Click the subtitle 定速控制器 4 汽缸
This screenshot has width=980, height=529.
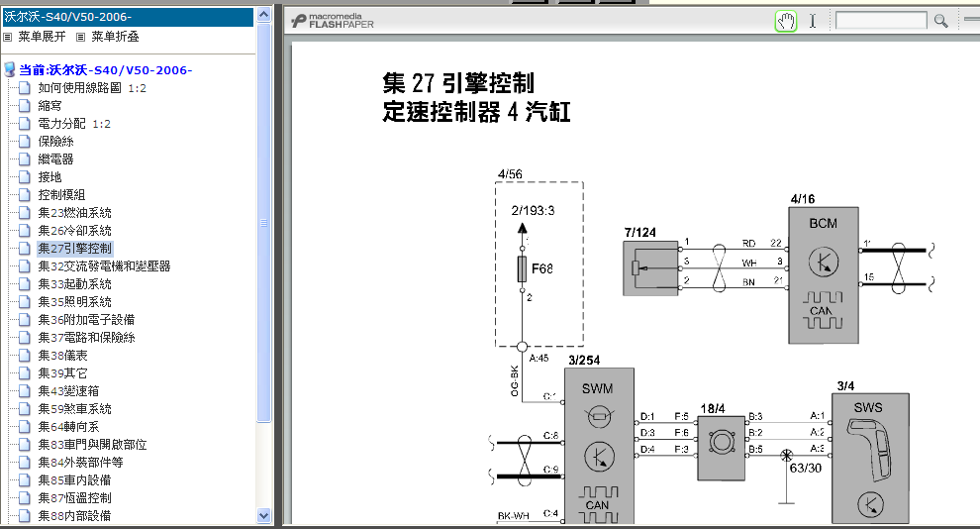coord(476,112)
